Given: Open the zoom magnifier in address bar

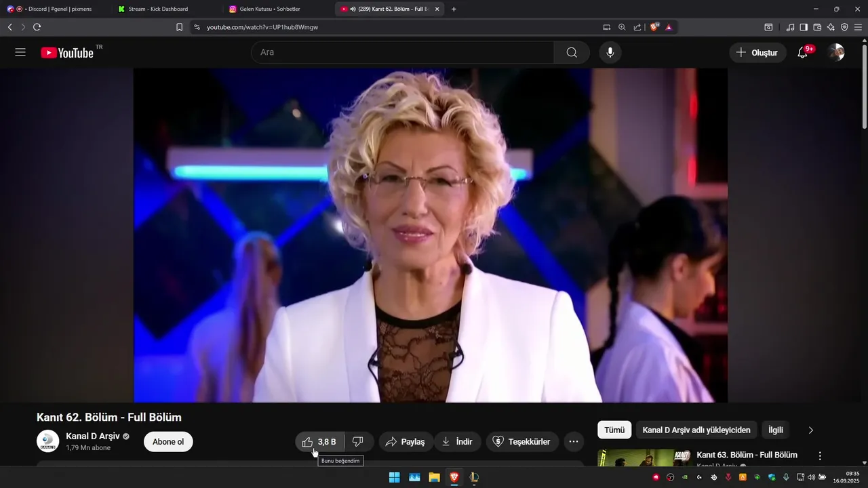Looking at the screenshot, I should click(622, 27).
